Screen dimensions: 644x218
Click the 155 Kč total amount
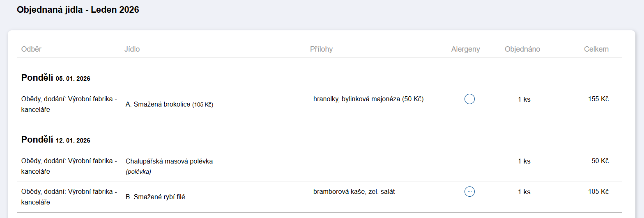(x=598, y=99)
